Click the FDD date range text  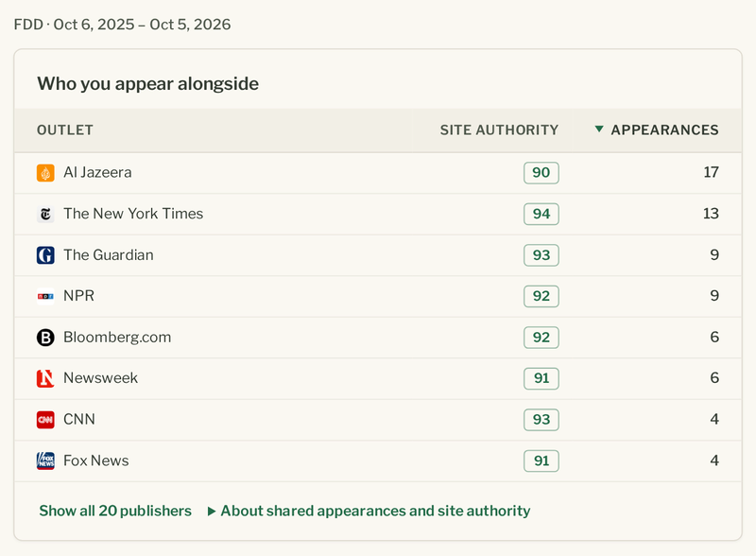[x=122, y=25]
